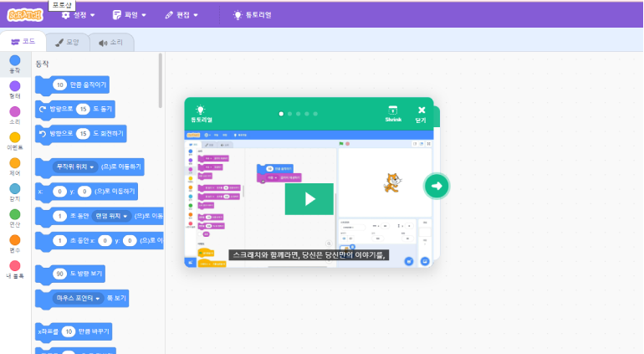
Task: Edit the 1 초 value in glide-to-xy block
Action: 59,240
